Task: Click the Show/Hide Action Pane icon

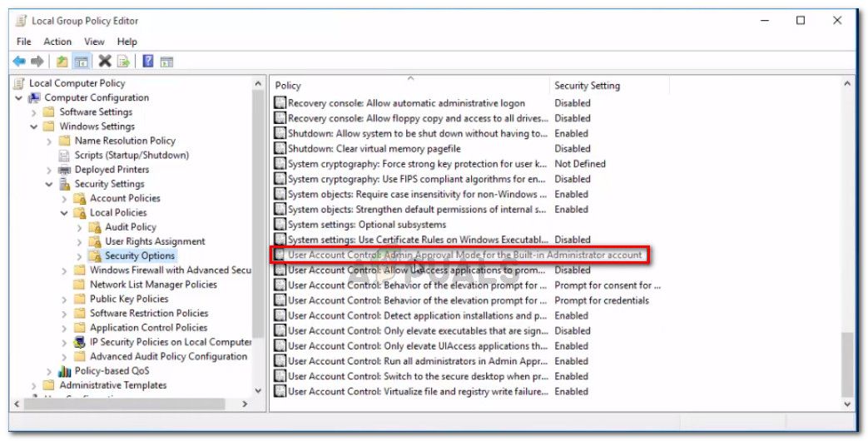Action: [x=166, y=62]
